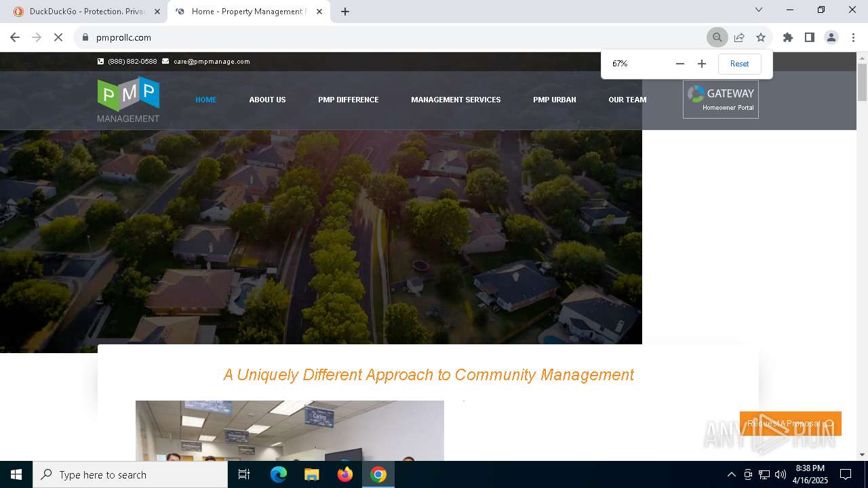
Task: Open the Chrome profile avatar
Action: (x=831, y=37)
